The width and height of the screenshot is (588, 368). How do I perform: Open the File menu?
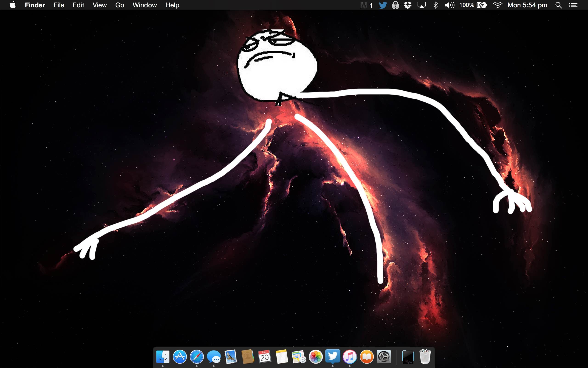[x=59, y=5]
